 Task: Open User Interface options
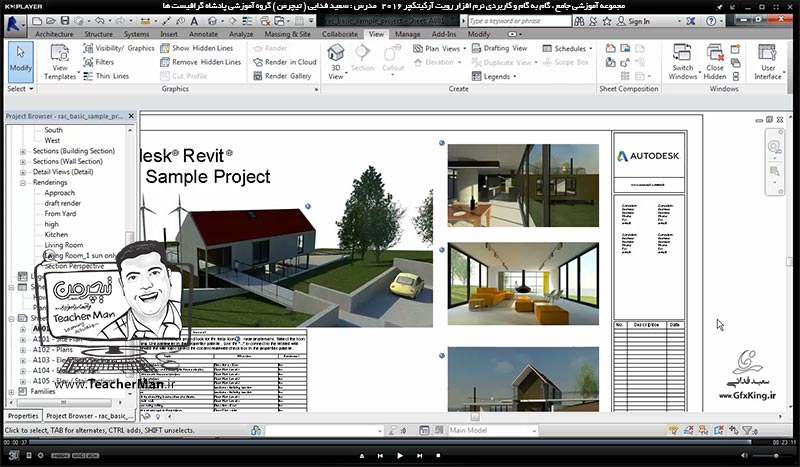click(x=768, y=62)
